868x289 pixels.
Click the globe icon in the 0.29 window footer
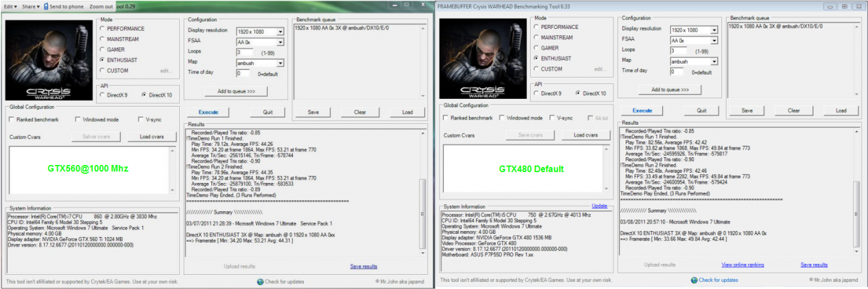[x=260, y=281]
